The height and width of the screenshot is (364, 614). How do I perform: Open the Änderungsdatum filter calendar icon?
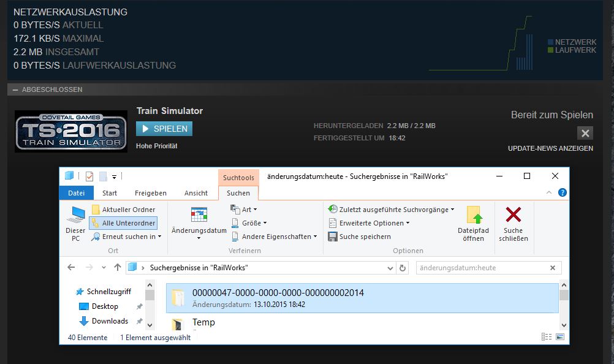pyautogui.click(x=199, y=215)
